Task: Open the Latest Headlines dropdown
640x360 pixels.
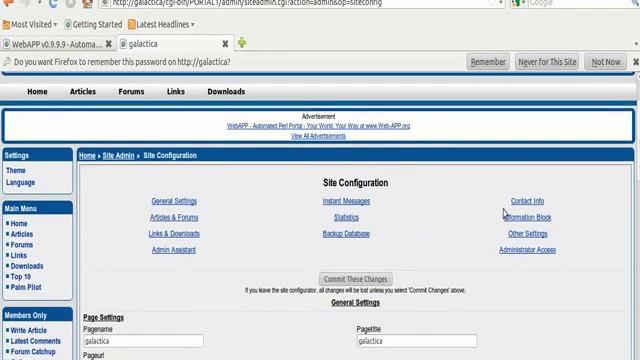Action: point(161,24)
